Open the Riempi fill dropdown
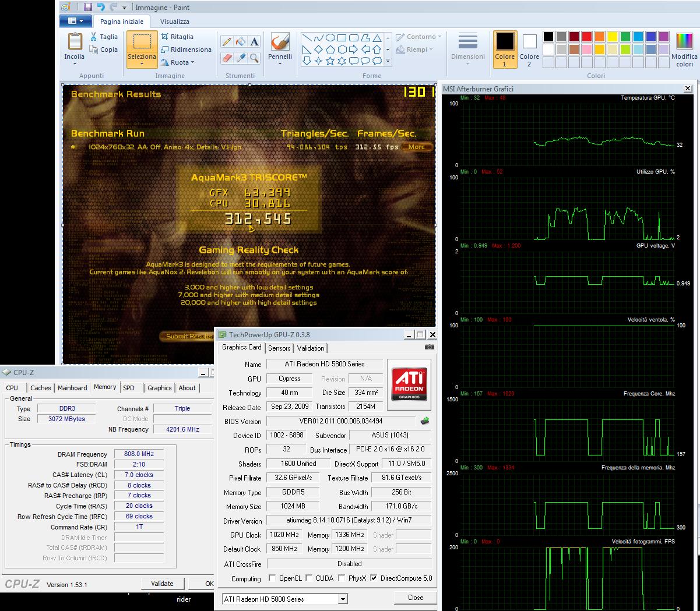Screen dimensions: 700x611 click(414, 50)
